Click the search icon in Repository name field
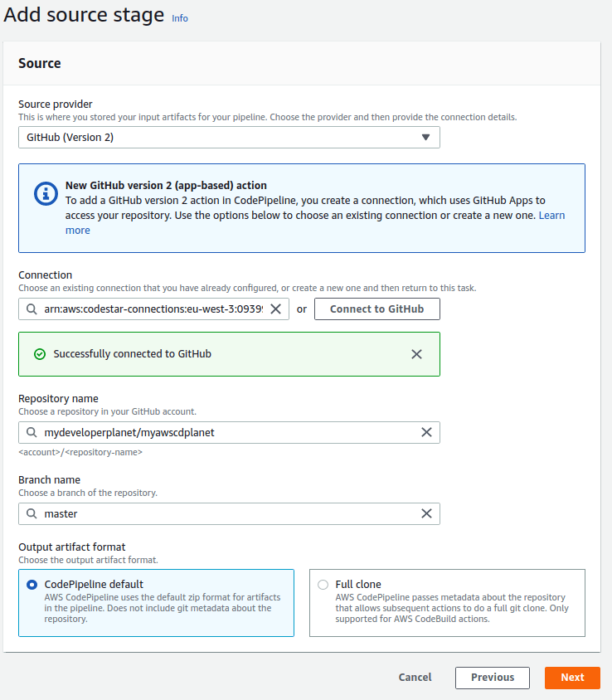The height and width of the screenshot is (700, 612). click(32, 433)
